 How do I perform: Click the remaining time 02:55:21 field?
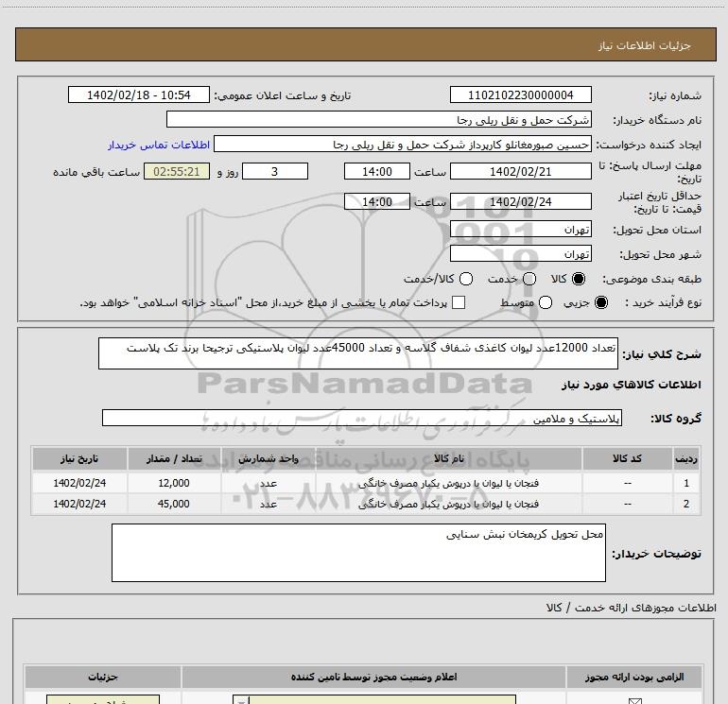[177, 172]
